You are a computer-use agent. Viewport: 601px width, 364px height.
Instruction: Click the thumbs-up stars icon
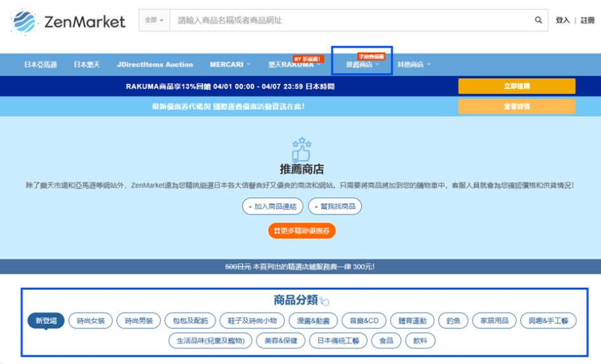301,149
